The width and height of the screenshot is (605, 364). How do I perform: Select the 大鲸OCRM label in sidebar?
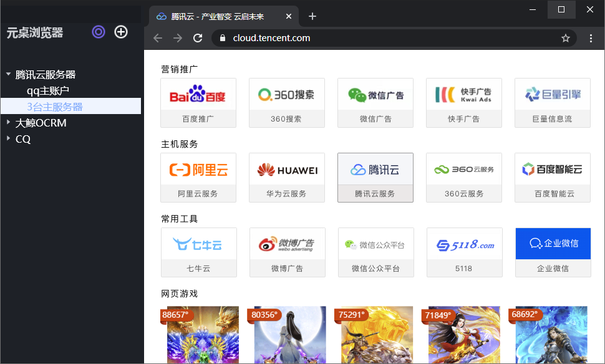click(x=41, y=123)
